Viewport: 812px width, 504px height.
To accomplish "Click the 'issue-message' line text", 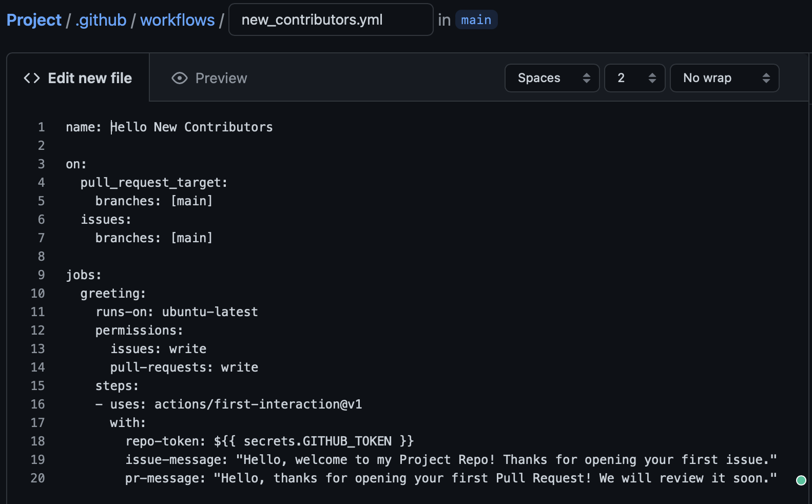I will [x=451, y=460].
